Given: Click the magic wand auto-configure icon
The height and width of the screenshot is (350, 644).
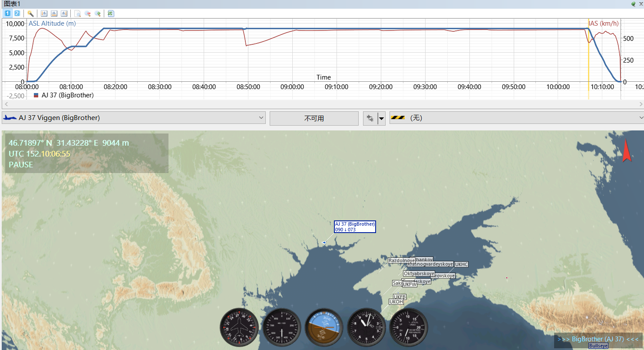Looking at the screenshot, I should click(30, 13).
